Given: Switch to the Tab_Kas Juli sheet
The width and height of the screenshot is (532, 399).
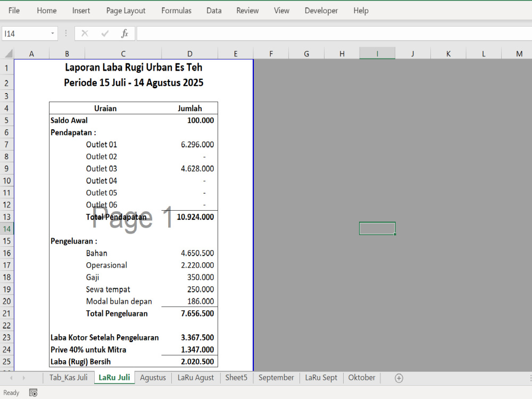Looking at the screenshot, I should coord(69,378).
